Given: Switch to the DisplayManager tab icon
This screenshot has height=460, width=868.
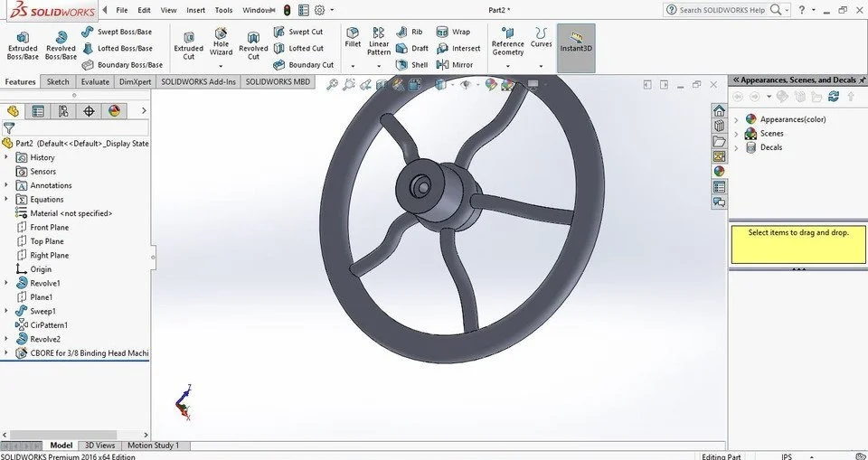Looking at the screenshot, I should point(114,111).
